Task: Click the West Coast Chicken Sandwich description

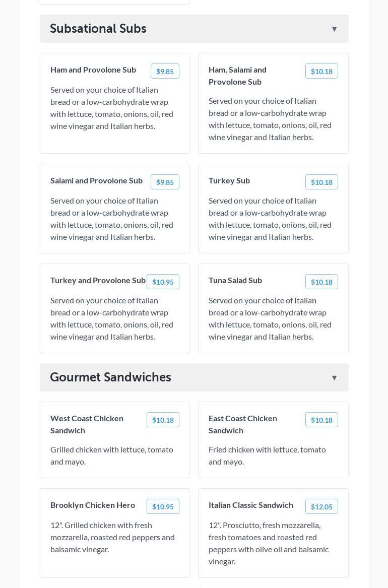Action: tap(112, 455)
